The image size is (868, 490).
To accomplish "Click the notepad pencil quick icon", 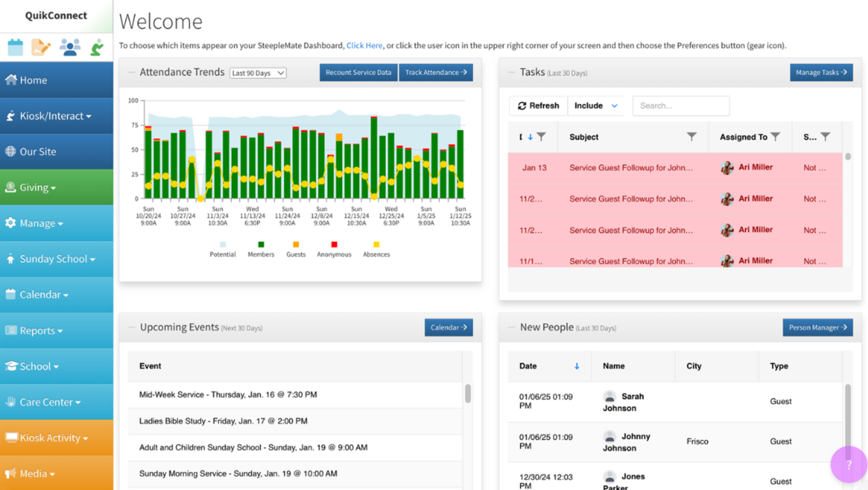I will (x=41, y=47).
